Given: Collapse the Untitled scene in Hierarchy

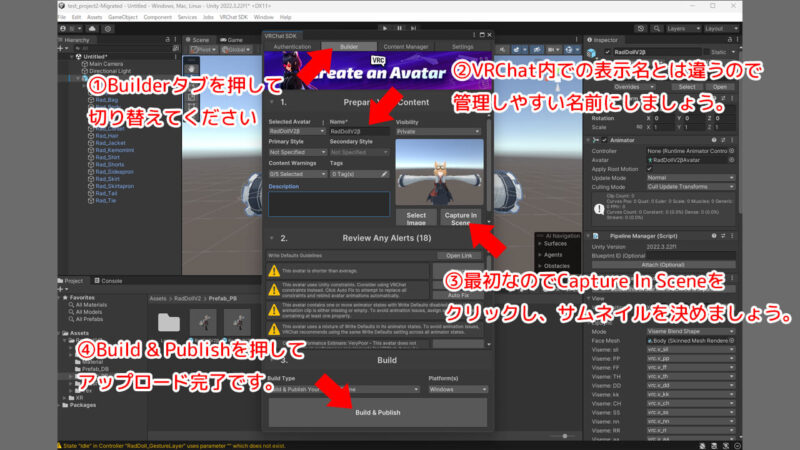Looking at the screenshot, I should (x=72, y=57).
